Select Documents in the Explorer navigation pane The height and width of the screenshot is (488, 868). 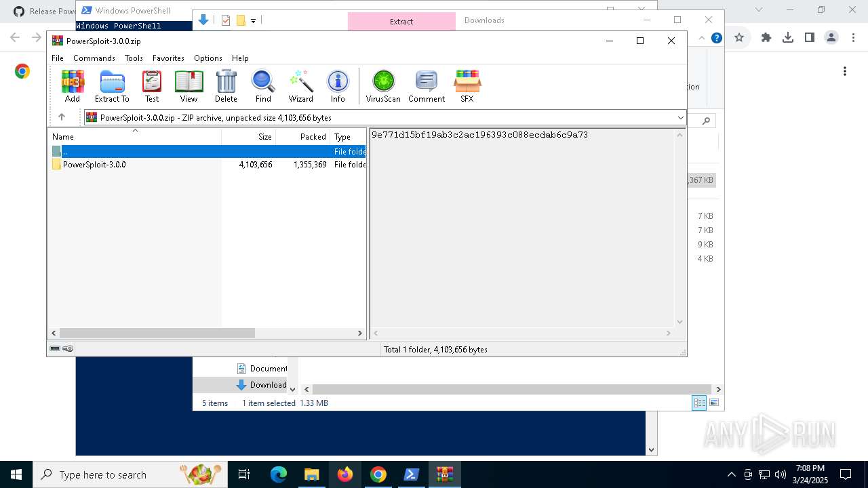[x=261, y=368]
